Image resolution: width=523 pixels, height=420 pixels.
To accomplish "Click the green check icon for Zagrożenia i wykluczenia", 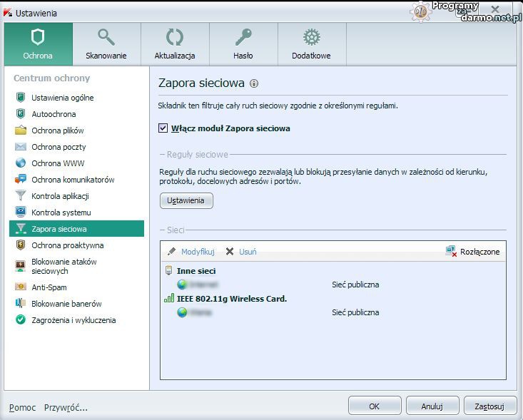I will tap(21, 319).
